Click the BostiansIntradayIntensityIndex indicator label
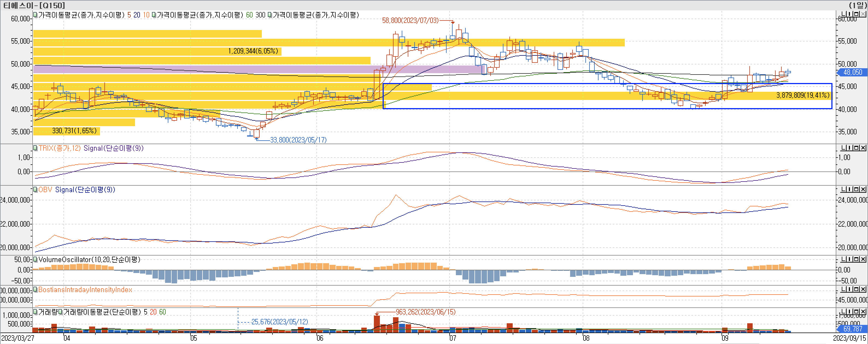The height and width of the screenshot is (344, 868). pyautogui.click(x=85, y=290)
